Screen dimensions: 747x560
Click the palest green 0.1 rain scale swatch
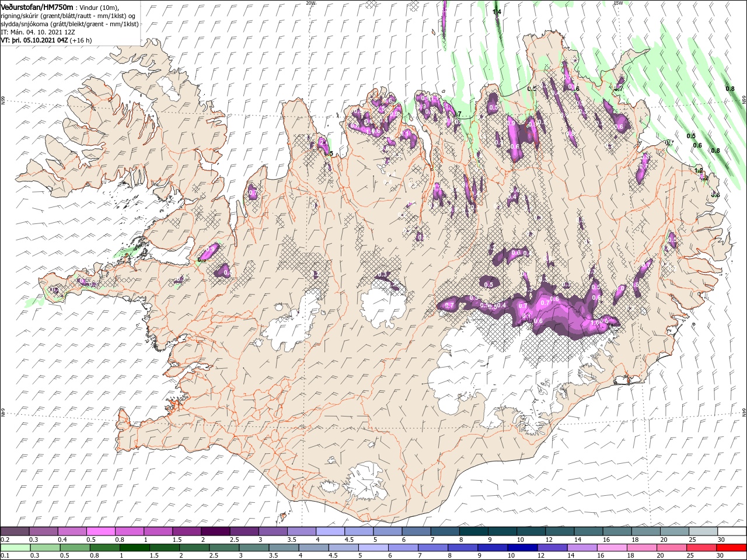[x=15, y=548]
